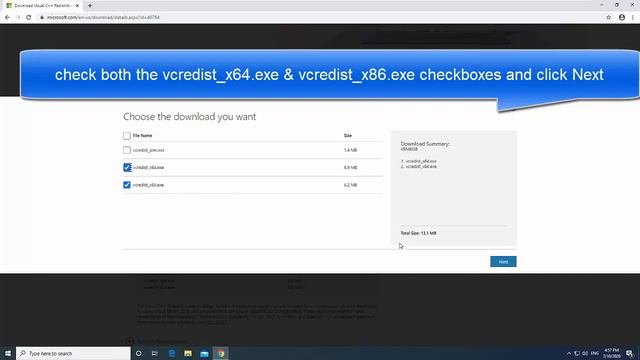This screenshot has width=640, height=360.
Task: Open the Windows Start menu
Action: pos(8,353)
